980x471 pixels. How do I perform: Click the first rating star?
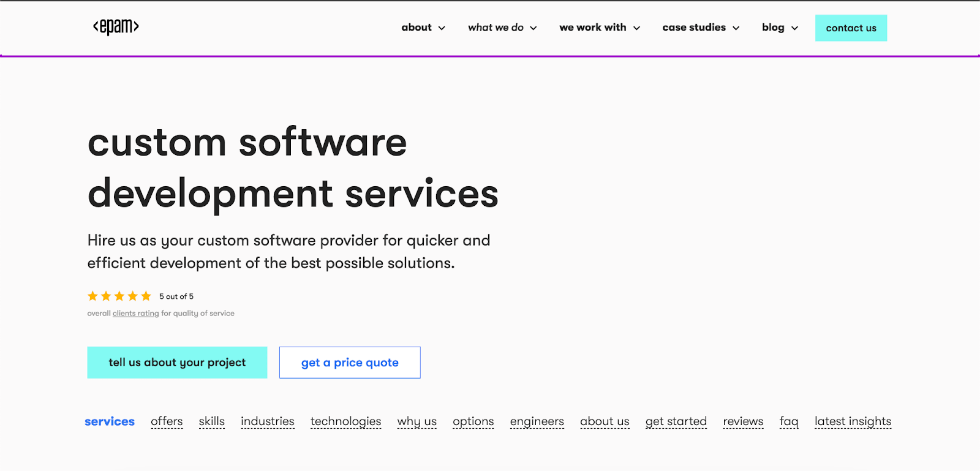[92, 296]
